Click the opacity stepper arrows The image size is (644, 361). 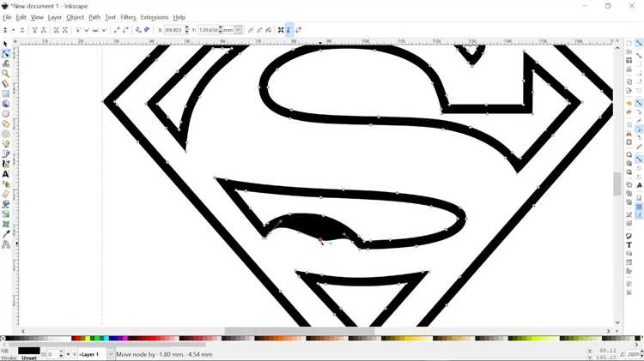coord(61,354)
